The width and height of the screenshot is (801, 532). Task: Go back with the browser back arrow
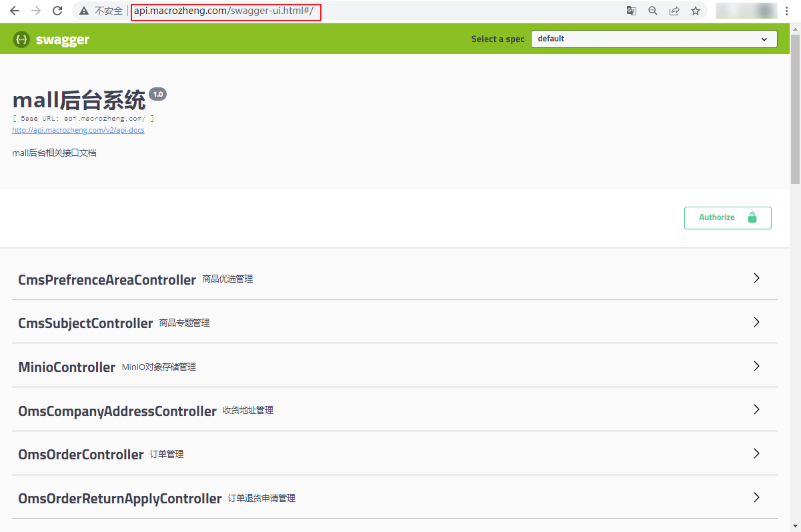click(15, 11)
